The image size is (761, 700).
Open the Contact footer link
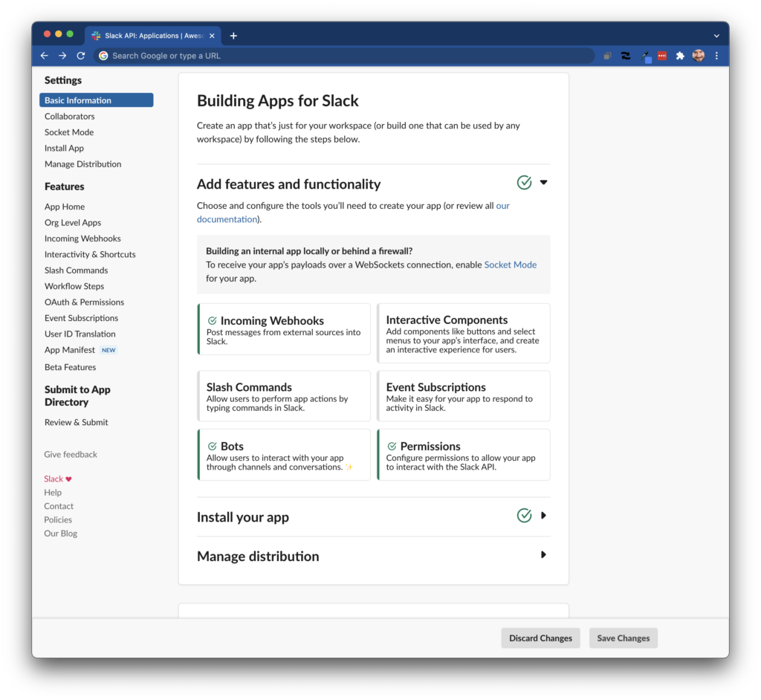tap(59, 506)
